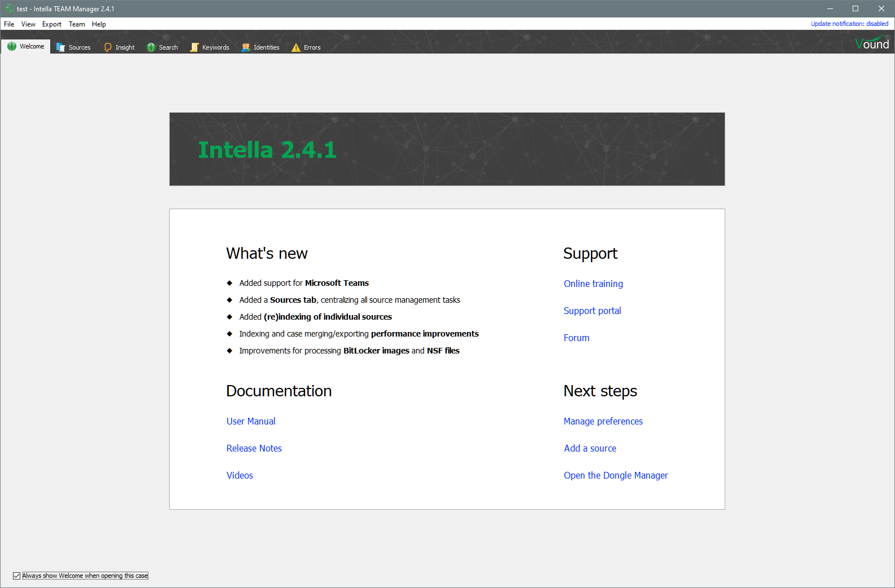
Task: Click the Add a source link
Action: point(590,448)
